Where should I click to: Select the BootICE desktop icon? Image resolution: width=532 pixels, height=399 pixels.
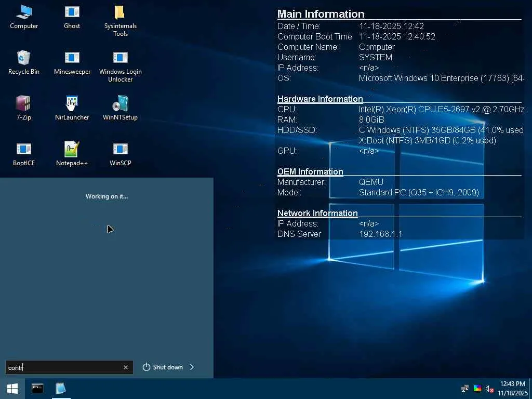24,154
